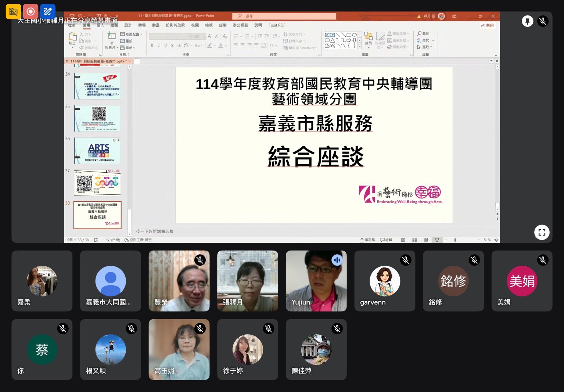
Task: Open the 投影片放映 slideshow tab
Action: point(175,25)
